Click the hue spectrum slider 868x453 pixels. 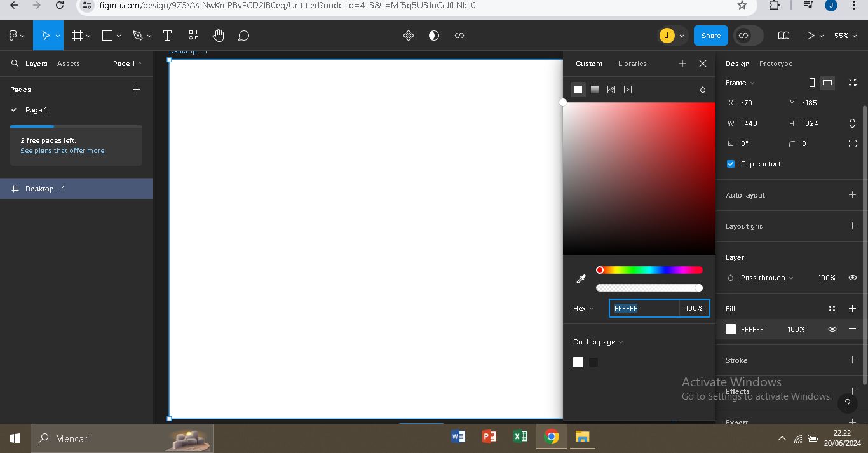click(649, 270)
